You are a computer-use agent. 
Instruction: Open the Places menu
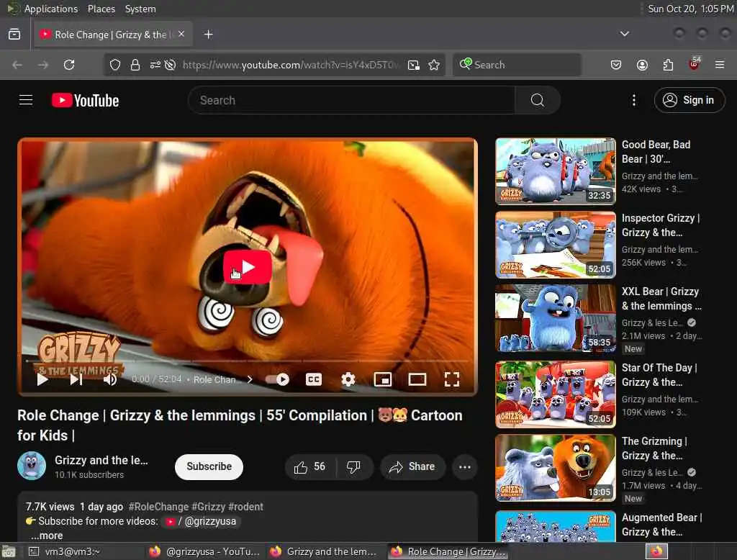coord(101,9)
